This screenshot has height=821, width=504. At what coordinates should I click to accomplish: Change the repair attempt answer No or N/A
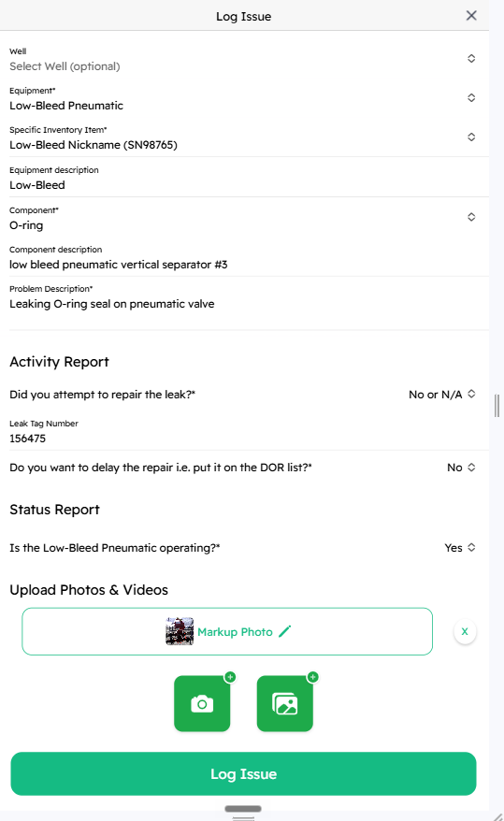coord(442,395)
